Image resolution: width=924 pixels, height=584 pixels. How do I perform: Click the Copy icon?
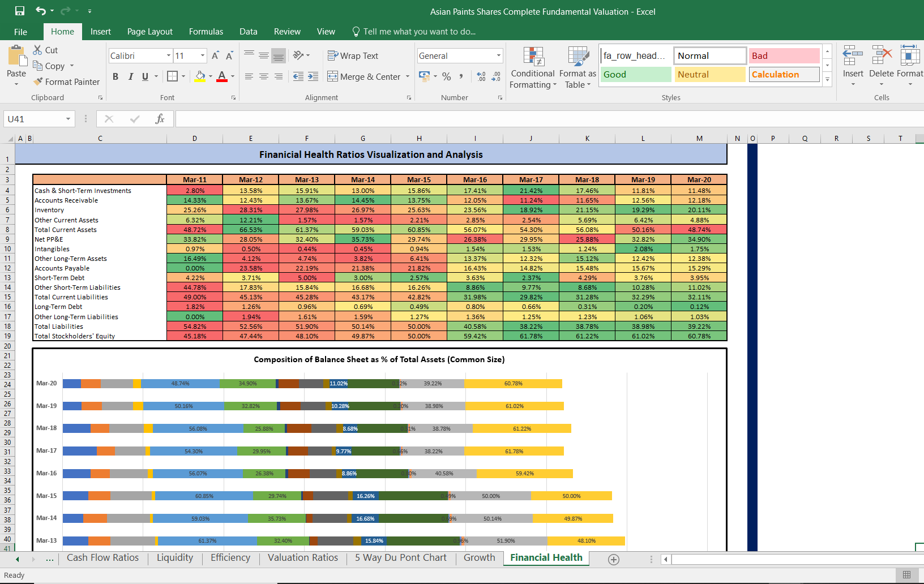point(37,66)
